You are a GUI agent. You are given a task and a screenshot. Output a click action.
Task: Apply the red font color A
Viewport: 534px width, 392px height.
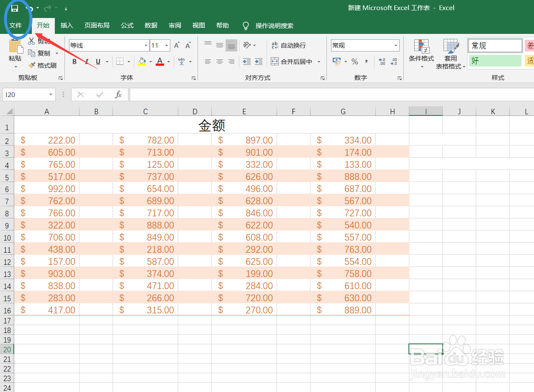click(x=160, y=61)
